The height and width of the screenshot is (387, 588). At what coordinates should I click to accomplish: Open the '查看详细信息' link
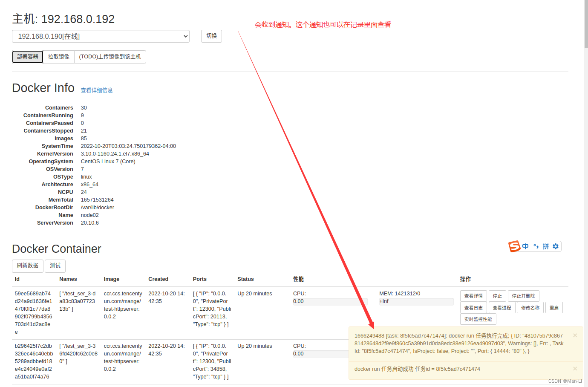coord(97,90)
